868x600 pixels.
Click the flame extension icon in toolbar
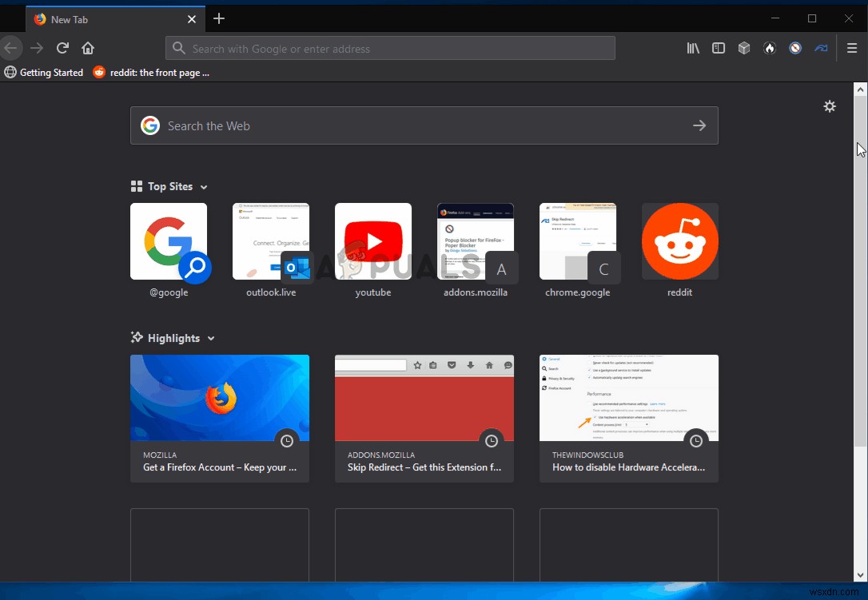pyautogui.click(x=770, y=48)
